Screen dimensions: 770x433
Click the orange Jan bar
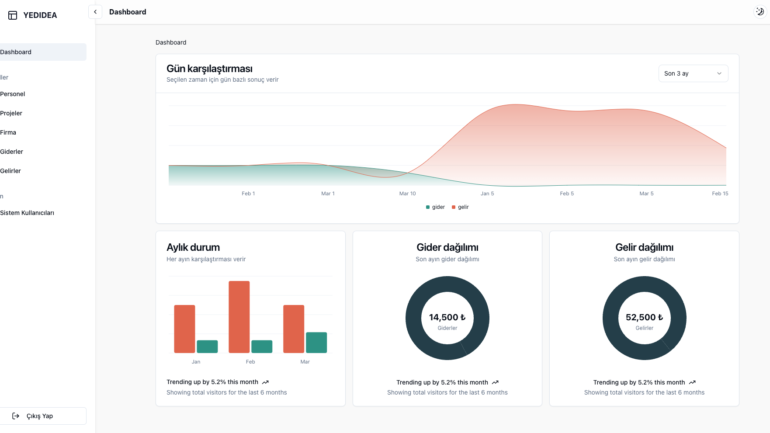pos(185,329)
